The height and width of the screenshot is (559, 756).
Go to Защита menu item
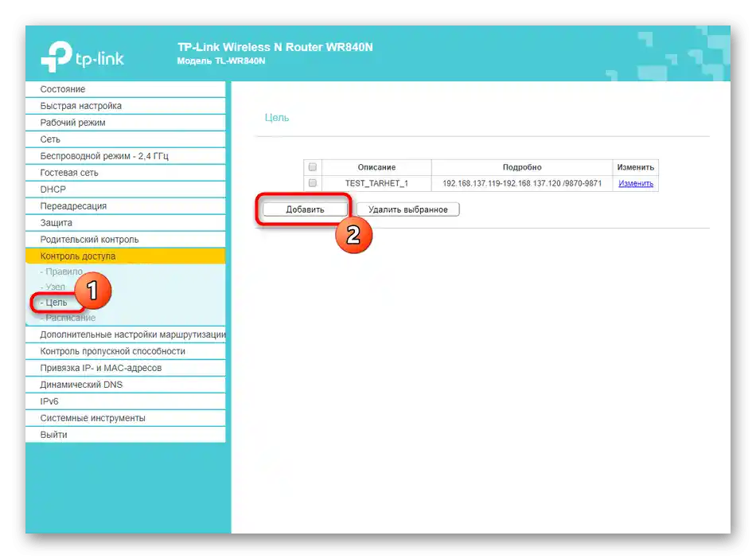[x=126, y=223]
